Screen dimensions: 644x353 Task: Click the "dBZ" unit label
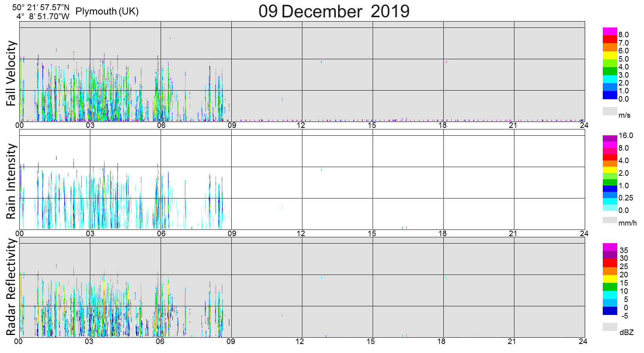[627, 332]
